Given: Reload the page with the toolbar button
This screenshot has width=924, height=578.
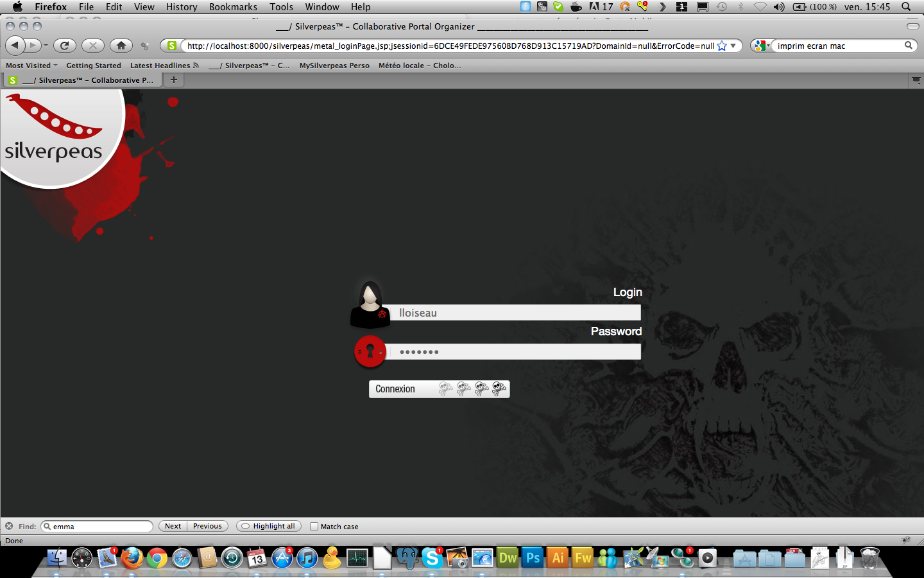Looking at the screenshot, I should coord(64,46).
